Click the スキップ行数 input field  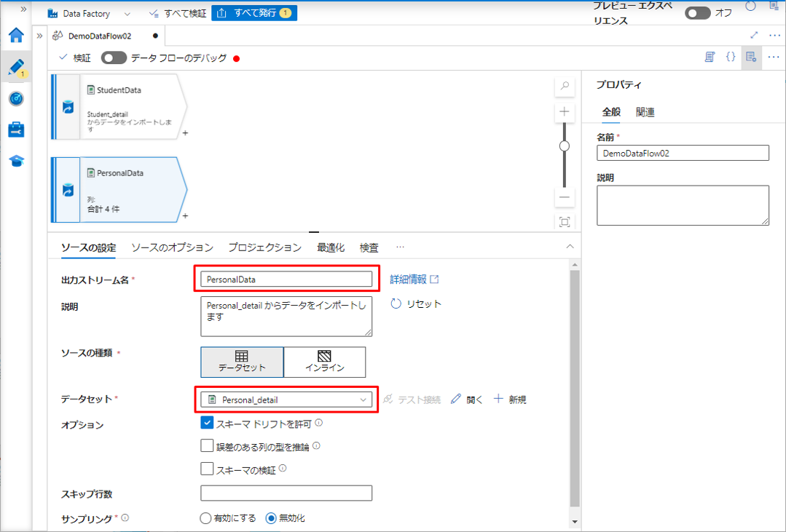tap(286, 493)
